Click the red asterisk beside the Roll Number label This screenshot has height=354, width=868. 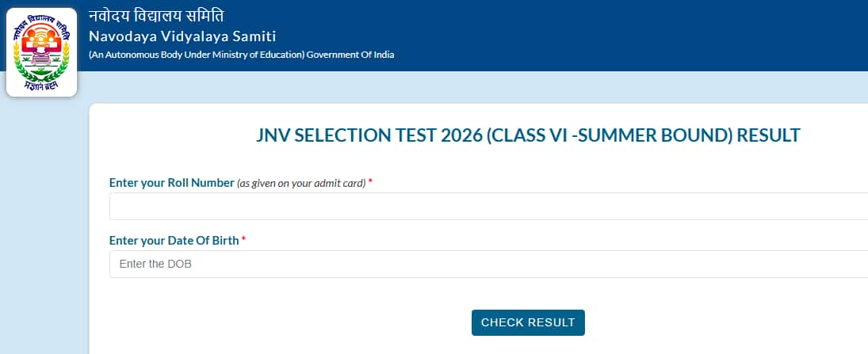pyautogui.click(x=370, y=183)
